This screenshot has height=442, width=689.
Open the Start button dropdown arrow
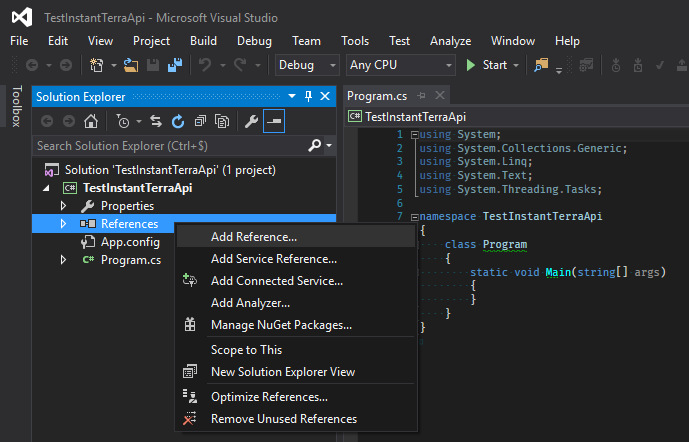pyautogui.click(x=516, y=65)
